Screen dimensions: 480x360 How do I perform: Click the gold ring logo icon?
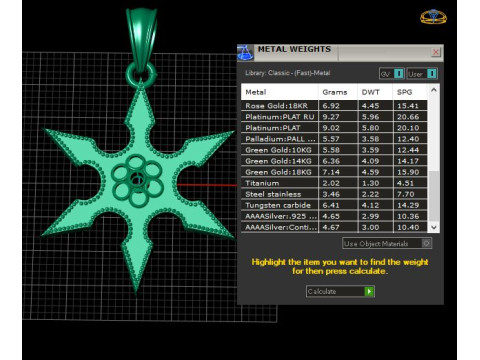pyautogui.click(x=433, y=16)
